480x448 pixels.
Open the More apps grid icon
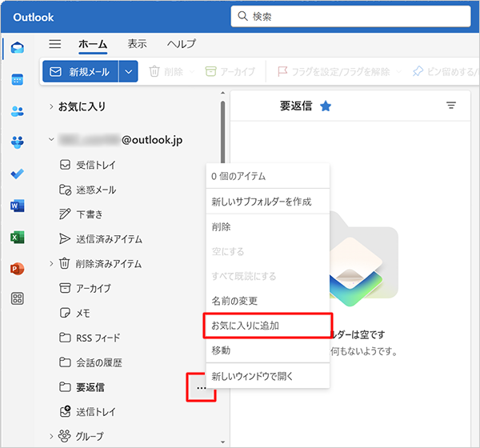(x=18, y=298)
